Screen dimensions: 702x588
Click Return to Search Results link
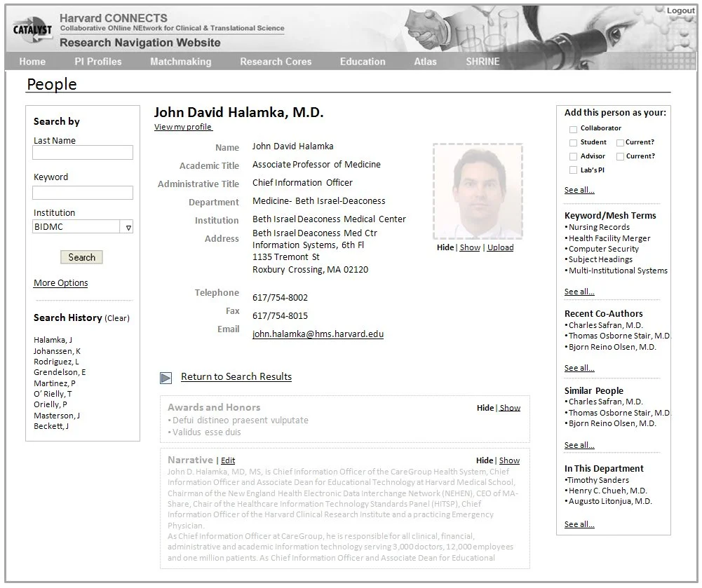point(236,377)
